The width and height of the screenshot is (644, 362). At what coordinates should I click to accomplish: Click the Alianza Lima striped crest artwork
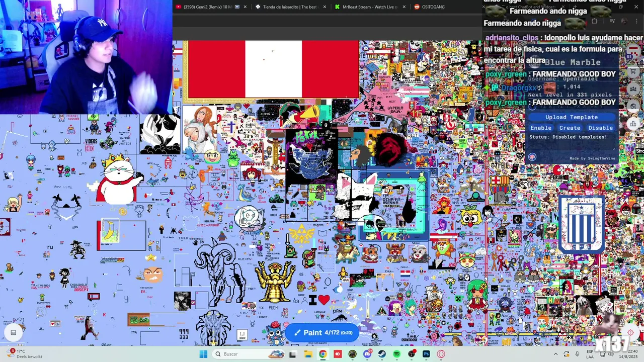pyautogui.click(x=582, y=224)
